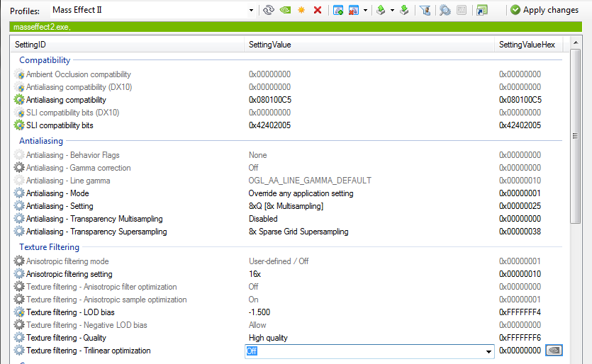
Task: Expand the export profiles dropdown arrow
Action: tap(392, 11)
